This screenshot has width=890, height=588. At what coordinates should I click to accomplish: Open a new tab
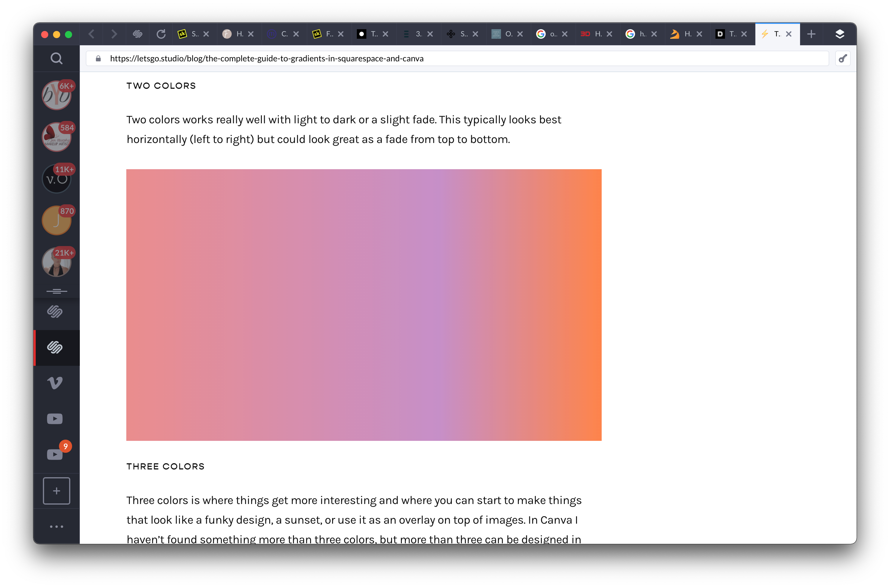click(811, 34)
